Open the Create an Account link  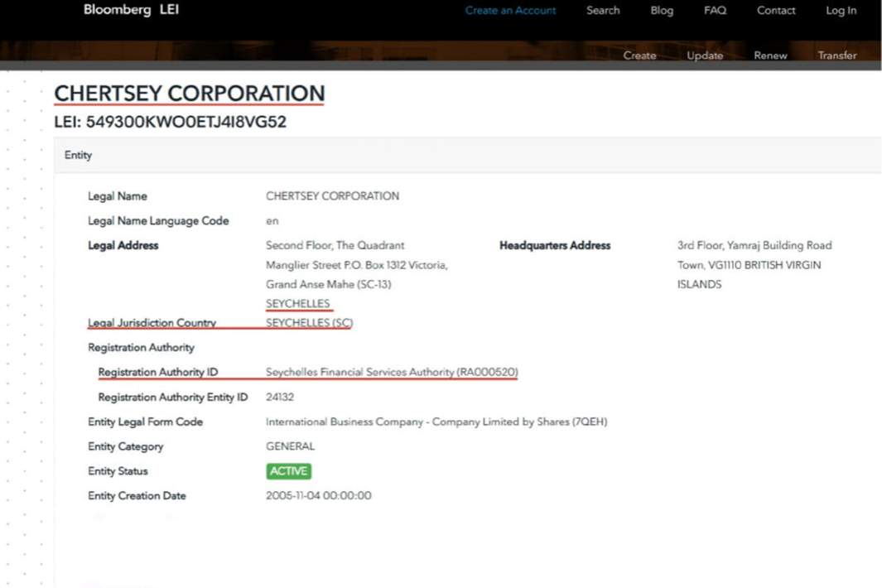510,11
